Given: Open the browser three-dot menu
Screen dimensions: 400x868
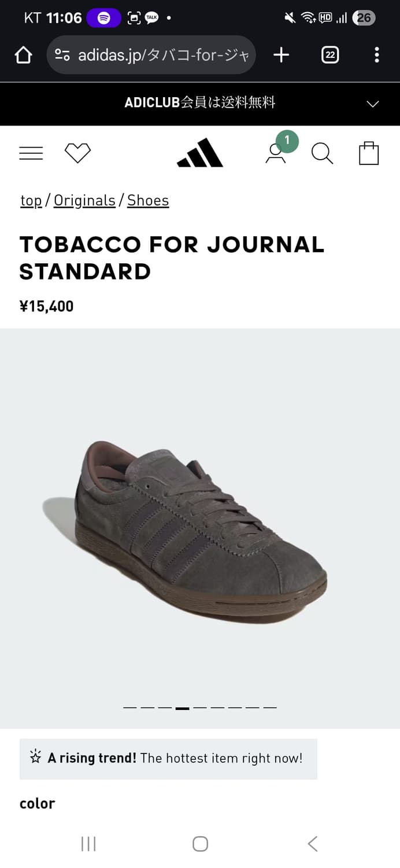Looking at the screenshot, I should click(377, 55).
